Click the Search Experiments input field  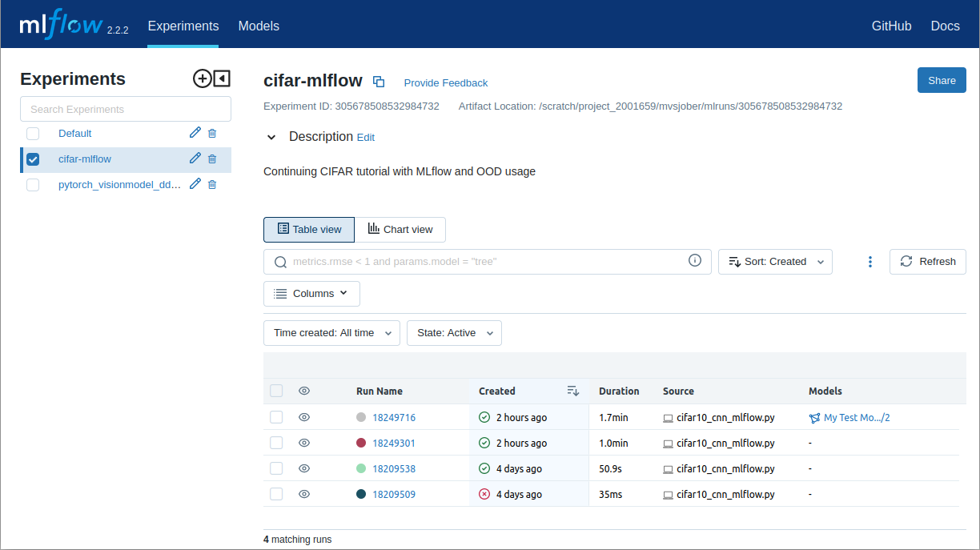pos(126,108)
